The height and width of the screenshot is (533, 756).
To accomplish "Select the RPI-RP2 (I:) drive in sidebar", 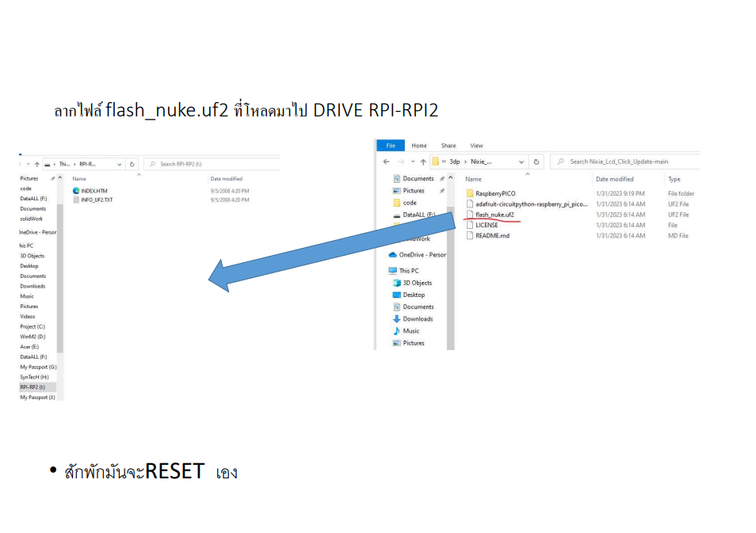I will (32, 386).
